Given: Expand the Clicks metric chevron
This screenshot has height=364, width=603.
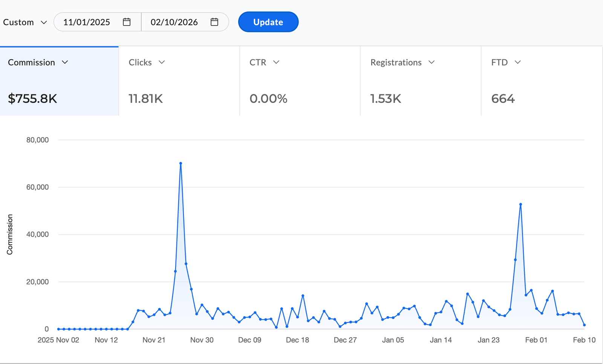Looking at the screenshot, I should point(162,62).
